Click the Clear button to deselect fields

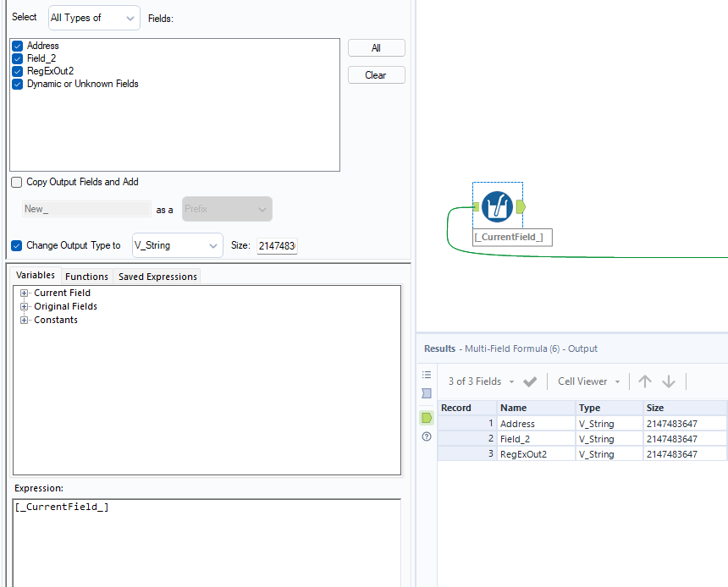point(376,74)
